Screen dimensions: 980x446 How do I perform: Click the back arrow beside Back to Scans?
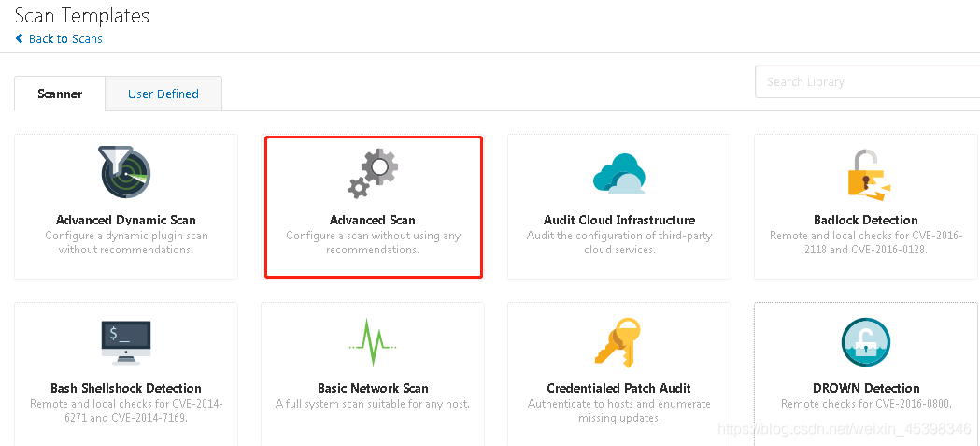click(x=20, y=38)
